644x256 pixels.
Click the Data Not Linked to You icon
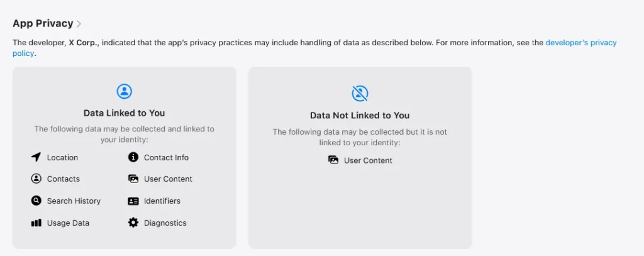click(360, 94)
